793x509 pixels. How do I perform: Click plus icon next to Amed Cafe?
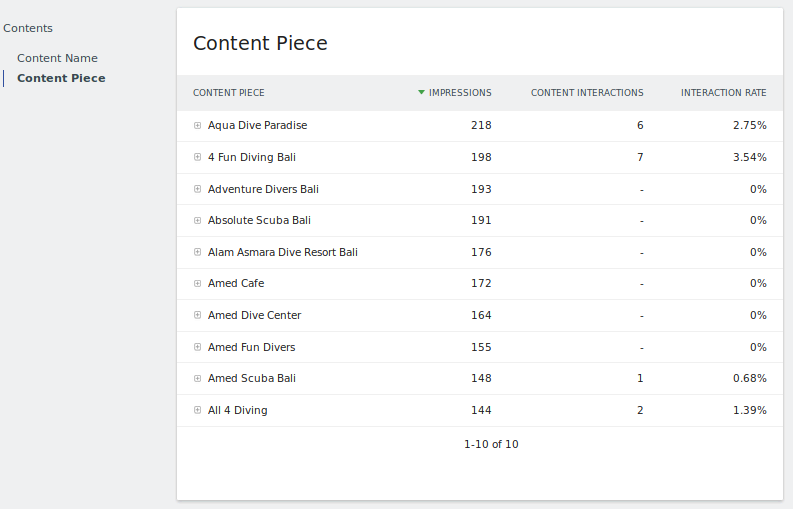tap(198, 284)
